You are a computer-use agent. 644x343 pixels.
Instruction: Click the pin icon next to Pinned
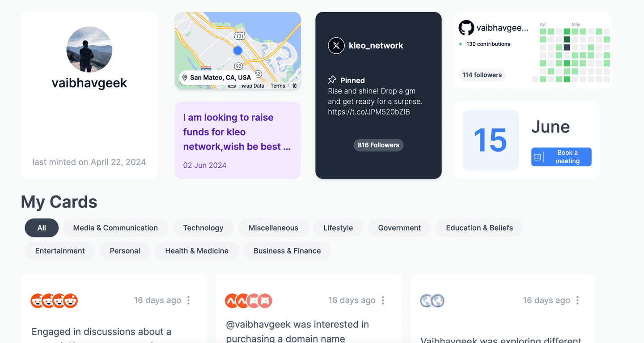point(332,80)
